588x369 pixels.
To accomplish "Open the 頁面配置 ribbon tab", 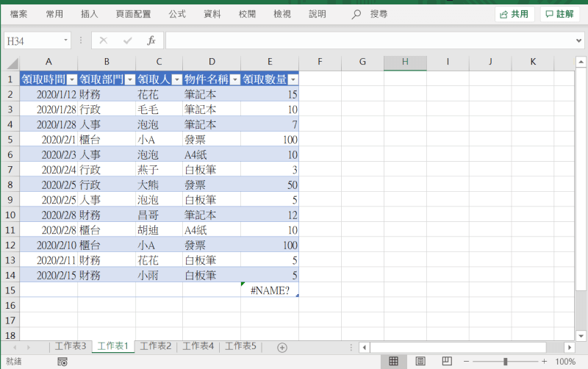I will [133, 14].
